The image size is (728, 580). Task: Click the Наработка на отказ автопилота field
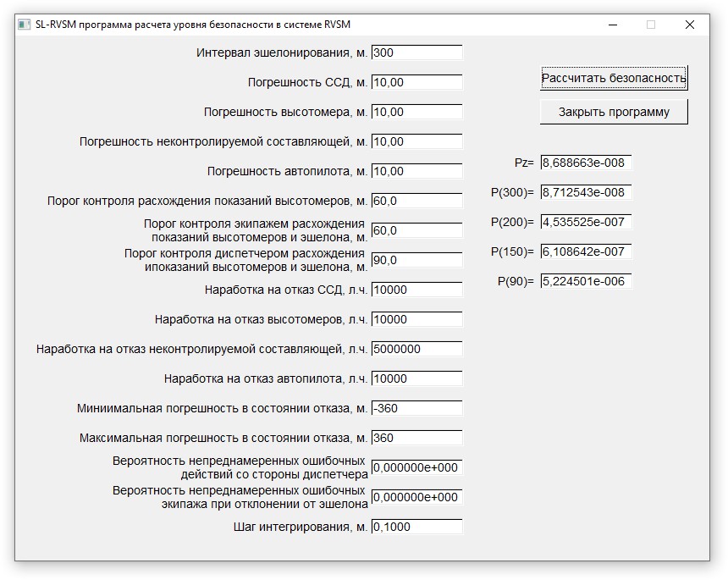416,378
